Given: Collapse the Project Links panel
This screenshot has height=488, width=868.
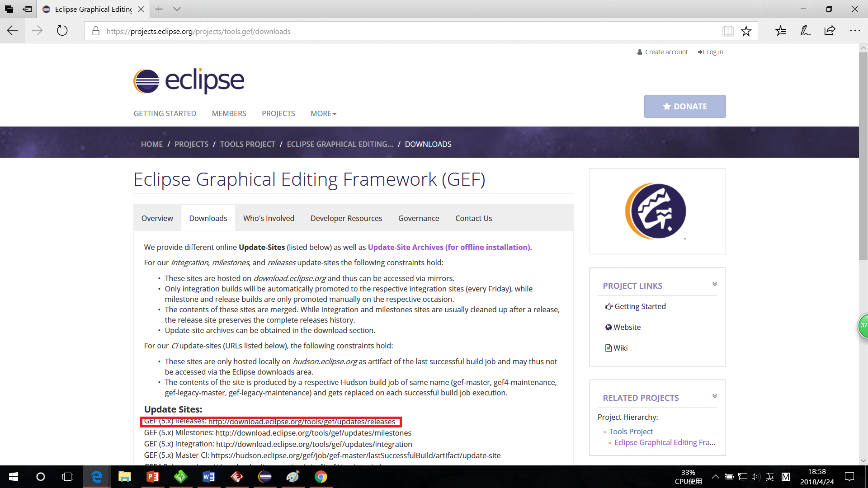Looking at the screenshot, I should point(715,284).
